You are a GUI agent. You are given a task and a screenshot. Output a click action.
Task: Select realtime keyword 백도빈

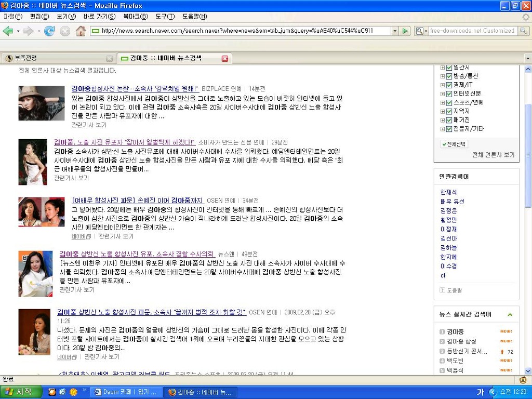click(x=455, y=361)
